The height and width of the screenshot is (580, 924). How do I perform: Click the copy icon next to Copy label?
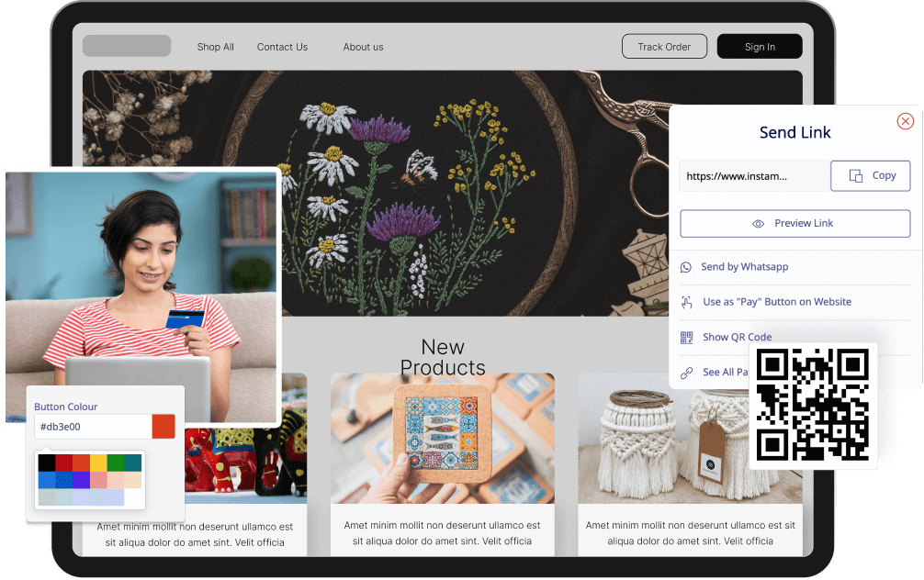[x=856, y=176]
